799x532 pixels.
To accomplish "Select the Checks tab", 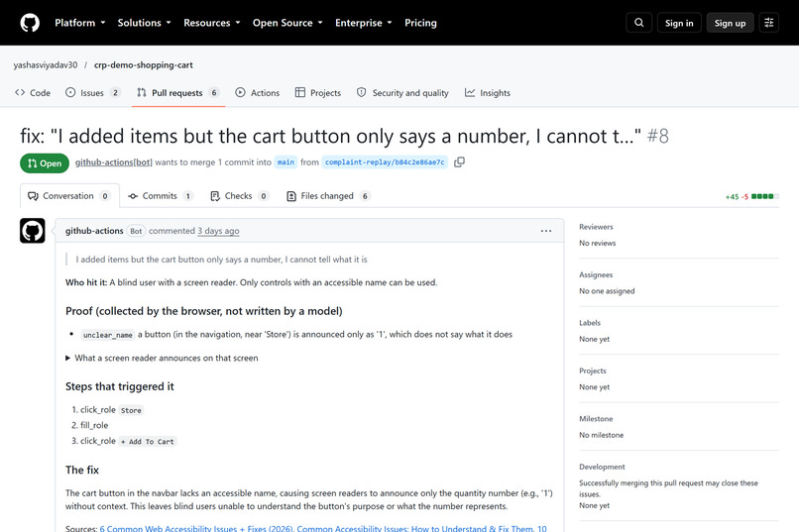I will coord(239,196).
